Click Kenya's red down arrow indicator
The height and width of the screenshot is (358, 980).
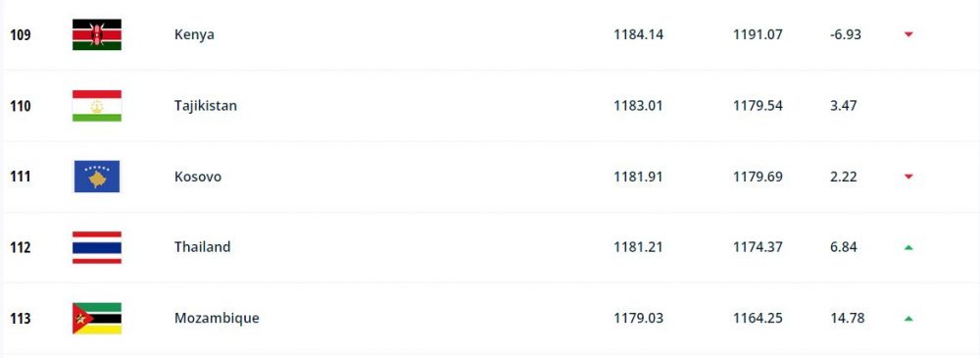(908, 34)
